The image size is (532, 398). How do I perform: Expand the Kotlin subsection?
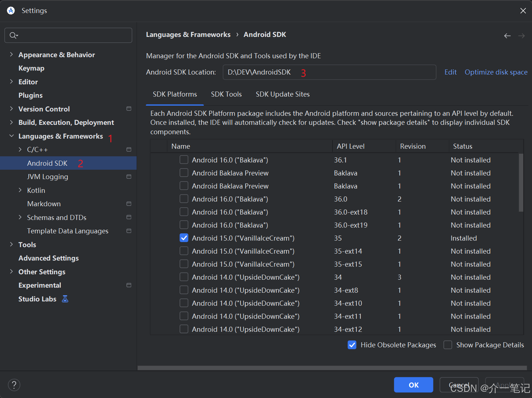[20, 190]
